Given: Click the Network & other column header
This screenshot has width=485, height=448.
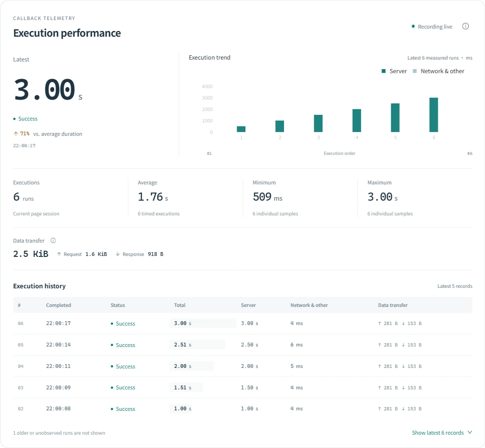Looking at the screenshot, I should [309, 305].
